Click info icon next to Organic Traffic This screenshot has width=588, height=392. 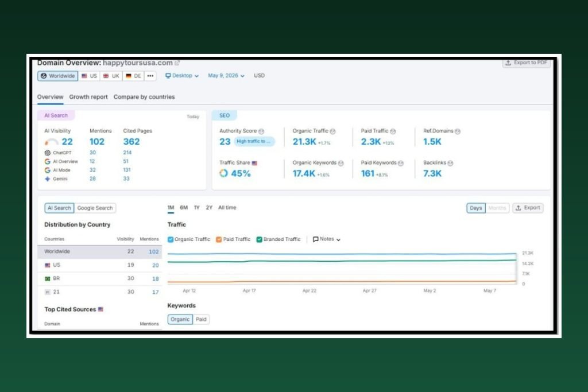pos(332,131)
